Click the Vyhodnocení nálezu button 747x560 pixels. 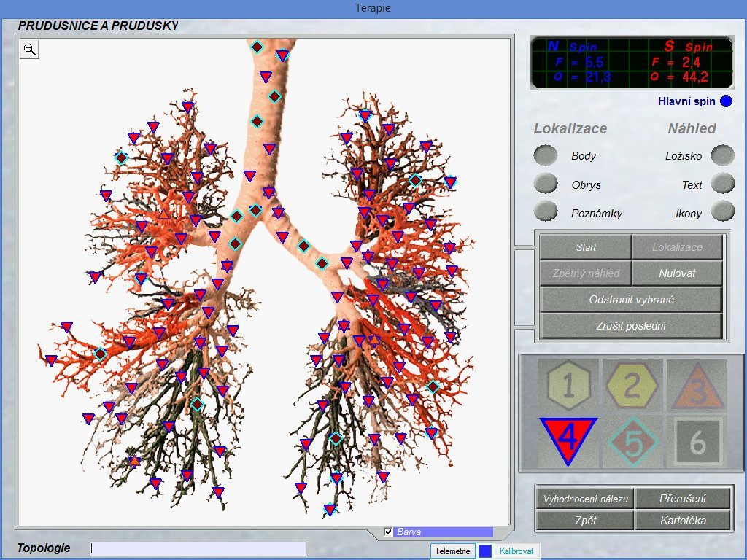585,499
